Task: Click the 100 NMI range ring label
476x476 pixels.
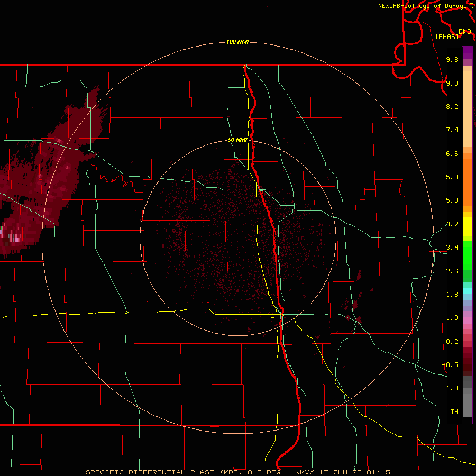Action: coord(237,42)
